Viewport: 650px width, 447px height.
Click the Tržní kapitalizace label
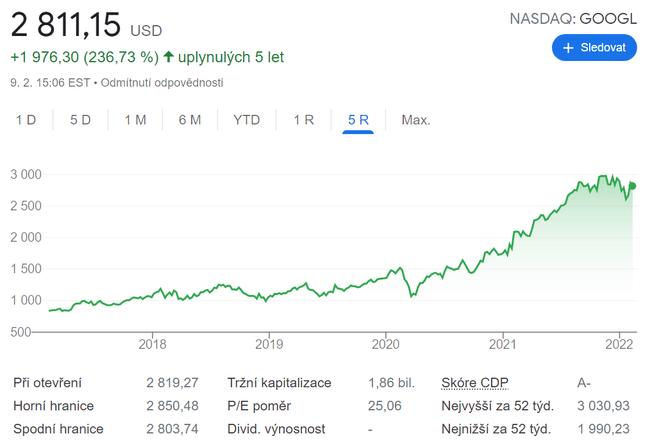tap(279, 383)
